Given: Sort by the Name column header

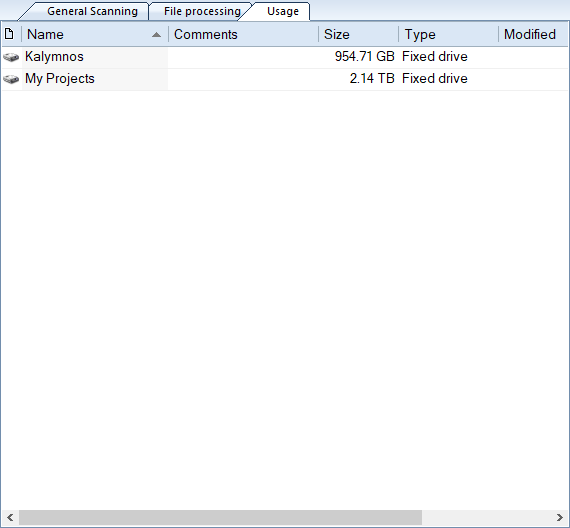Looking at the screenshot, I should click(x=95, y=34).
